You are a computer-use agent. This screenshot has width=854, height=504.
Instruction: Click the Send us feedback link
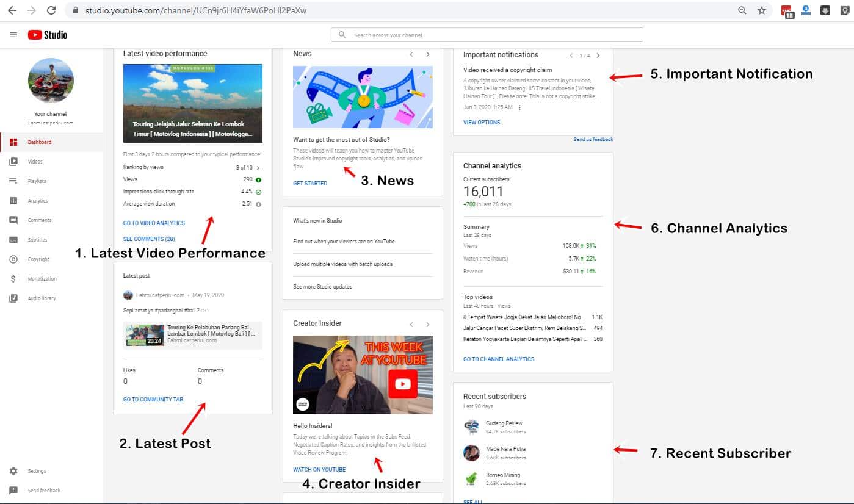pos(593,140)
